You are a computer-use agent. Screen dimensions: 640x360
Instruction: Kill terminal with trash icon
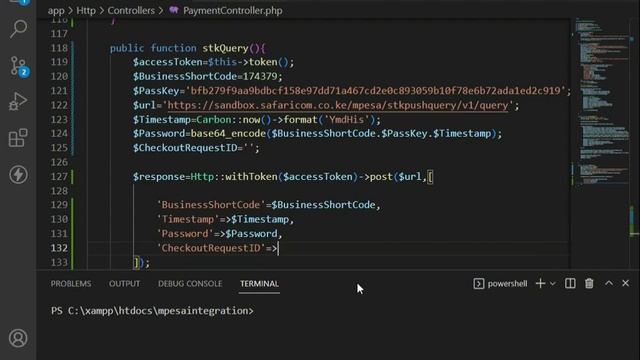(589, 283)
